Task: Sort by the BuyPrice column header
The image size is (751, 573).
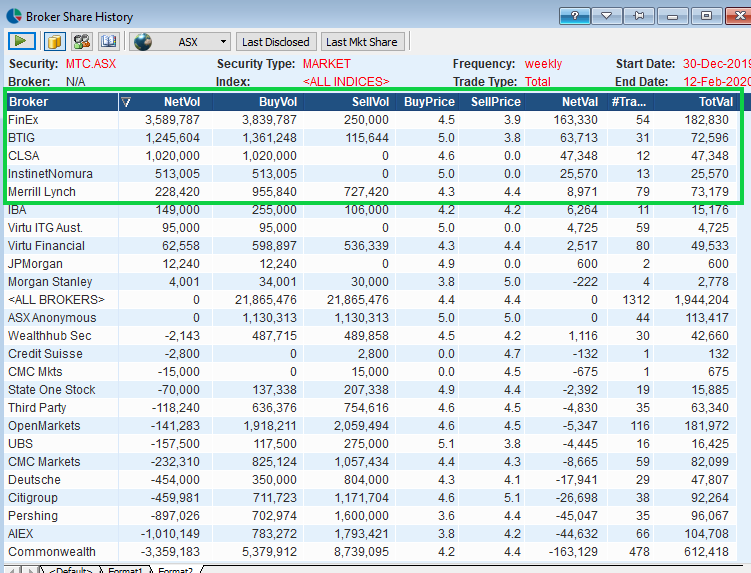Action: pyautogui.click(x=429, y=102)
